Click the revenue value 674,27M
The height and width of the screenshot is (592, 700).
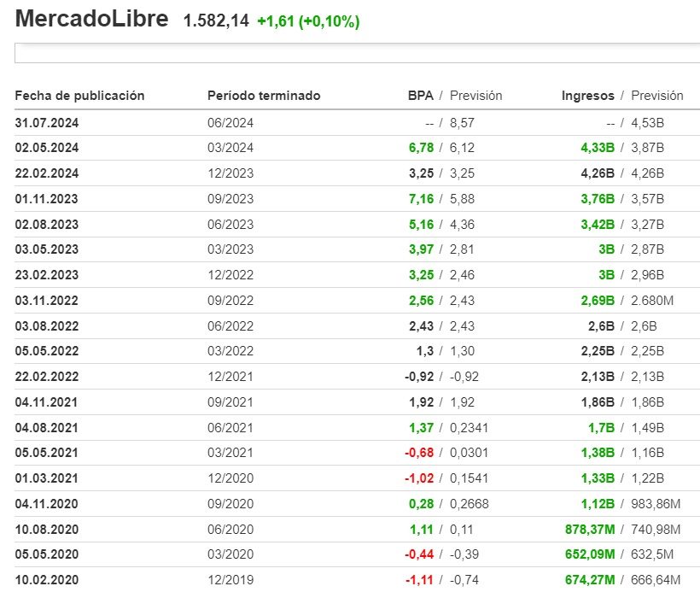(x=590, y=580)
